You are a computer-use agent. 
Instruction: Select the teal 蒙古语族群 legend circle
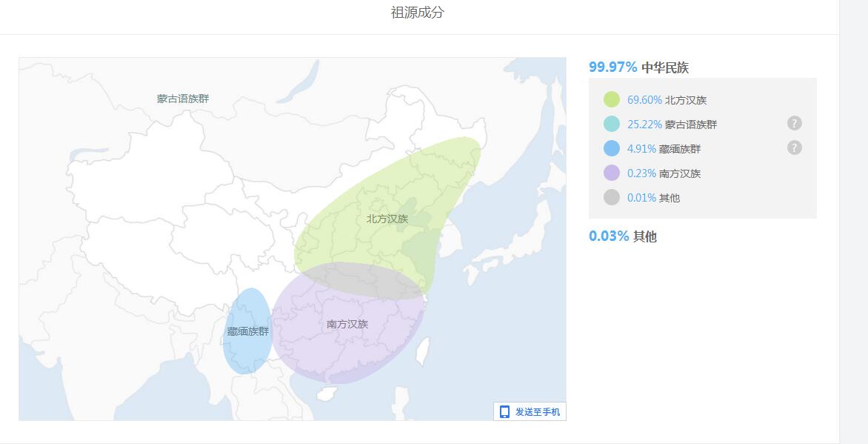point(612,125)
